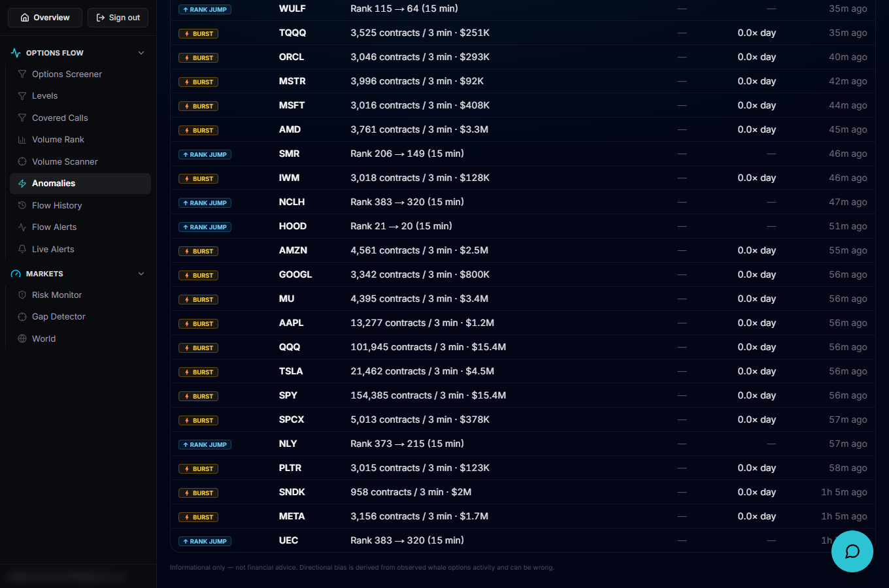Click the SPCX ticker
The height and width of the screenshot is (588, 889).
[x=292, y=419]
